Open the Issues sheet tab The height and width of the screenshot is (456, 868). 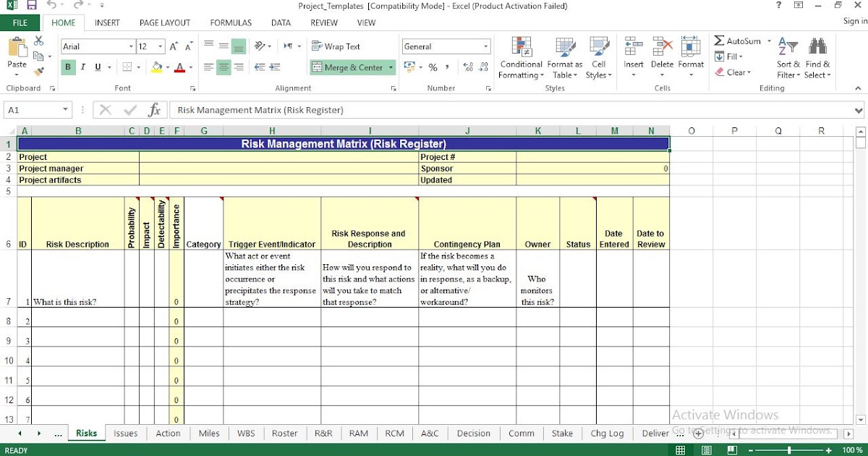click(125, 433)
